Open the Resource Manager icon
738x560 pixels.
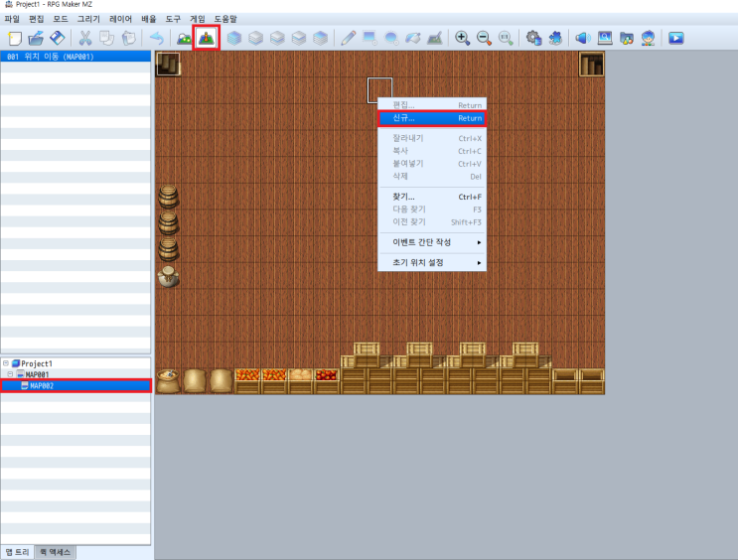(627, 38)
